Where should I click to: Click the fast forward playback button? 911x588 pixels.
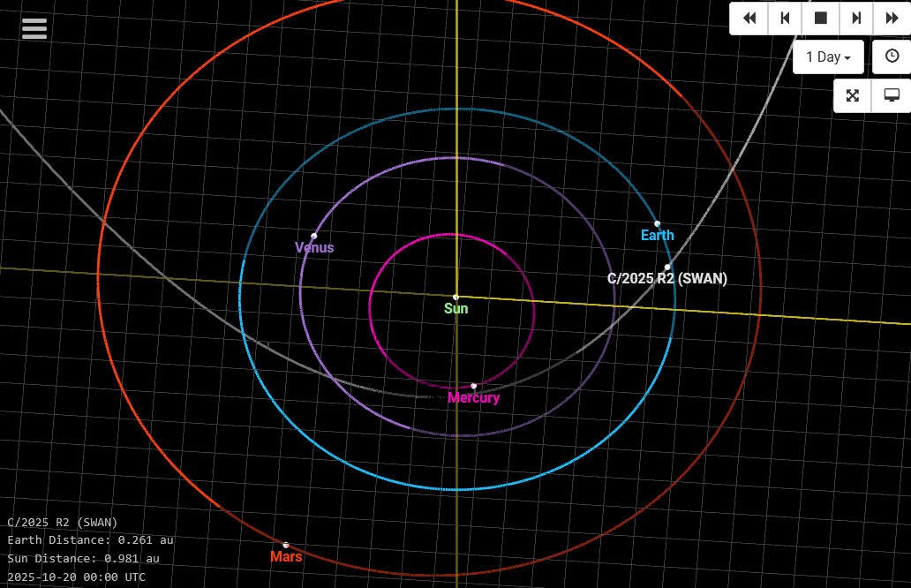coord(891,18)
